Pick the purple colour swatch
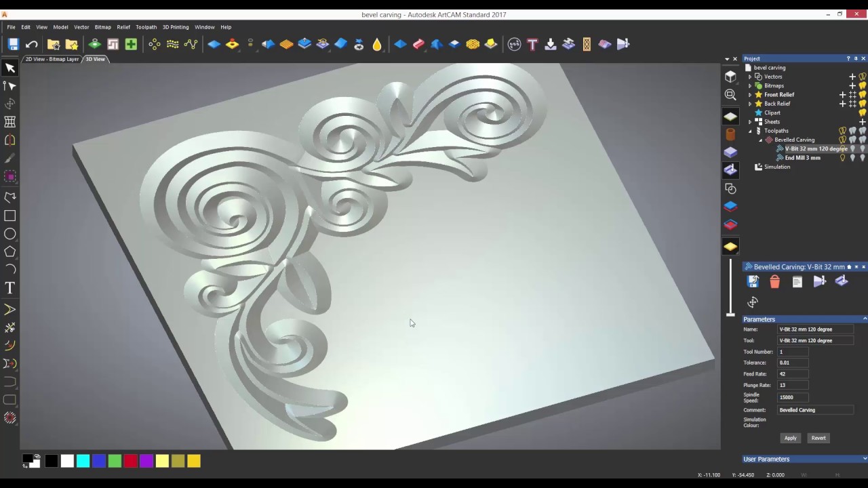Image resolution: width=868 pixels, height=488 pixels. coord(146,462)
